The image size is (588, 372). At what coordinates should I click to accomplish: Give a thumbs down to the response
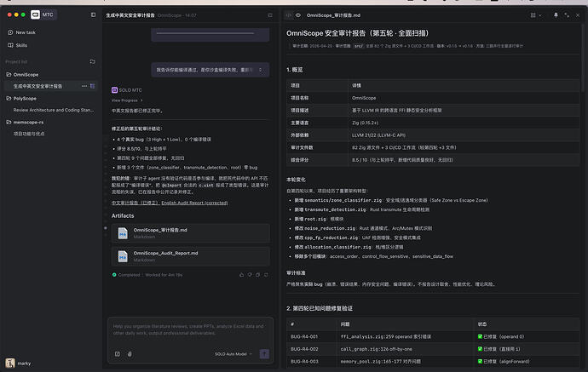pos(250,275)
